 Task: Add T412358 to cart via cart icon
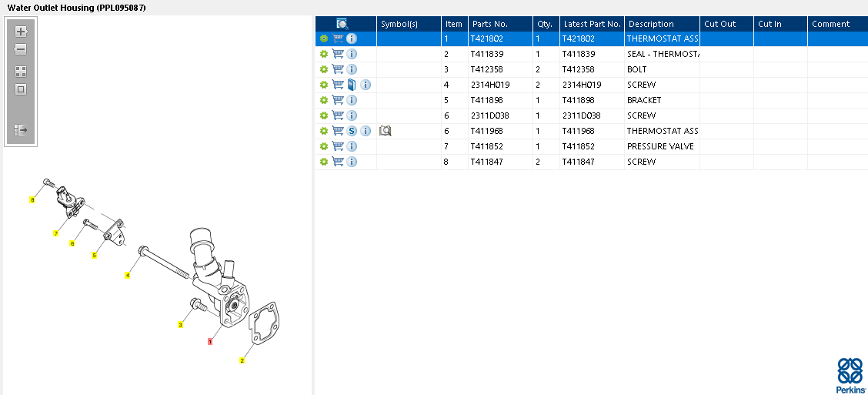338,69
